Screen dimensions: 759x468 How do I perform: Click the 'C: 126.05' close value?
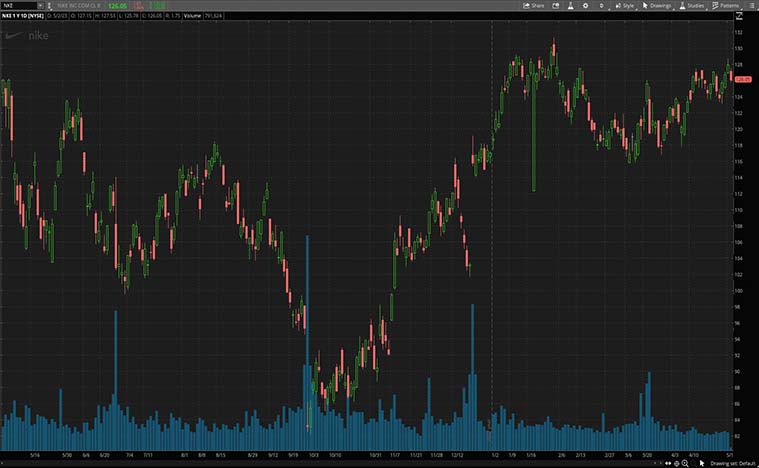pos(152,15)
